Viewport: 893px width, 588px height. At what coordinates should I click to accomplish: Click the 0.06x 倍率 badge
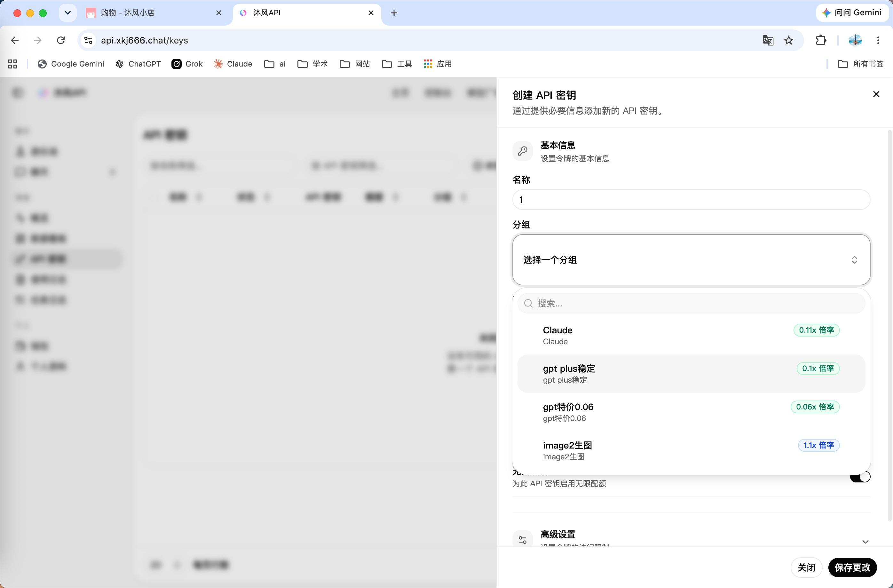click(815, 407)
